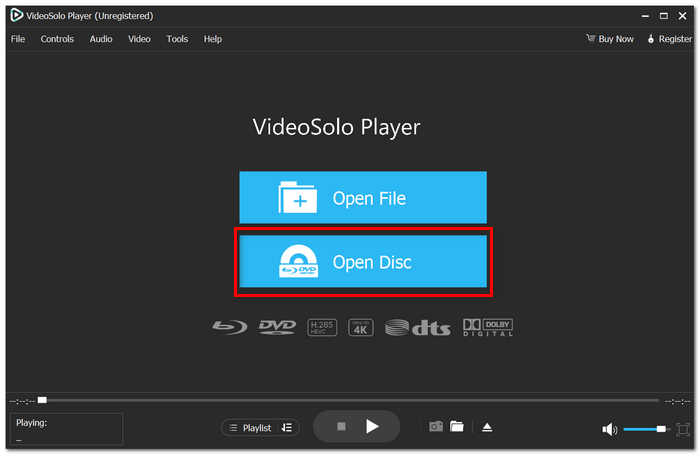Minimize the VideoSolo Player window
The width and height of the screenshot is (700, 455).
(645, 16)
